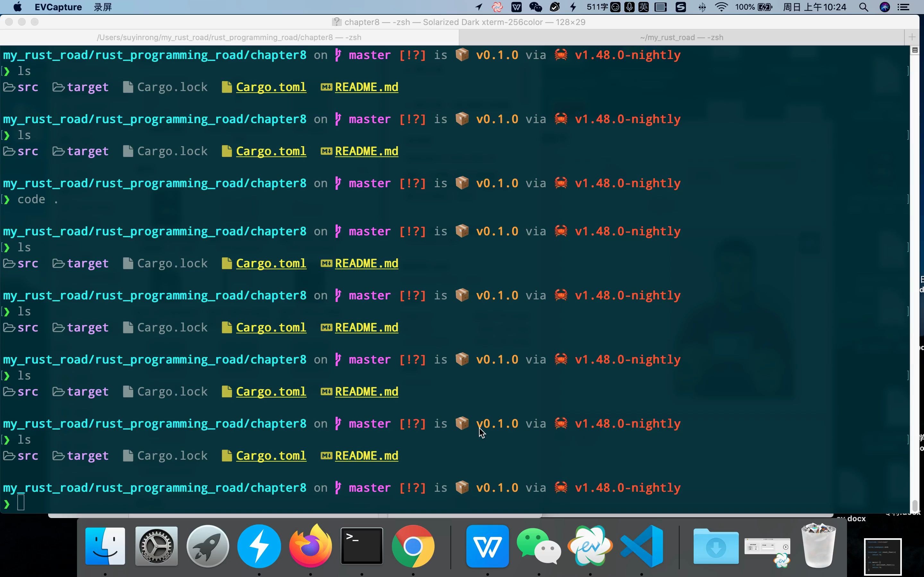Switch to the ~/my_rust_road terminal tab
The height and width of the screenshot is (577, 924).
[x=681, y=38]
